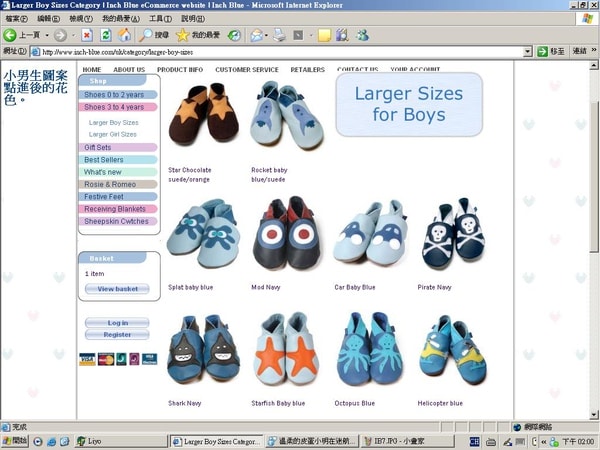Click the media player quick launch icon
The width and height of the screenshot is (600, 450).
click(x=38, y=442)
